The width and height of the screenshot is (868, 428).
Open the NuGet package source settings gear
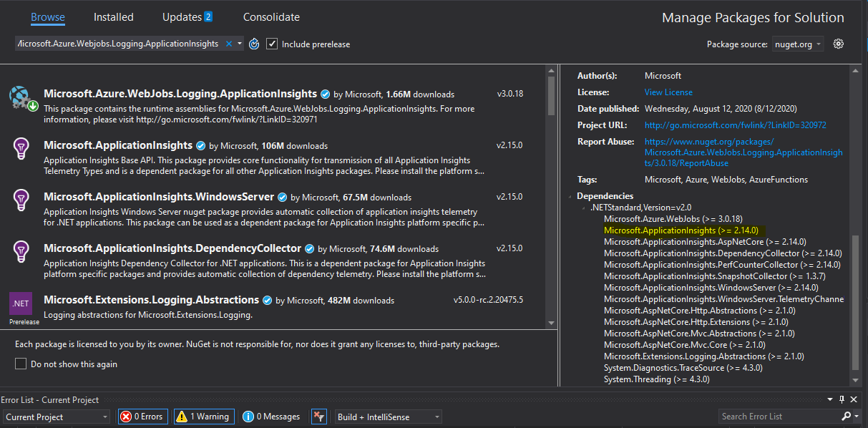coord(839,44)
